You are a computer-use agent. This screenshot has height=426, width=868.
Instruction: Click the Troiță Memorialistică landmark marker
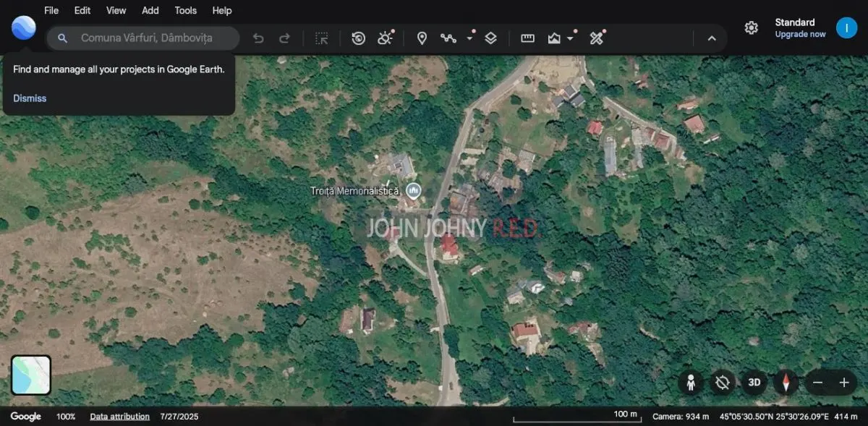pyautogui.click(x=414, y=191)
